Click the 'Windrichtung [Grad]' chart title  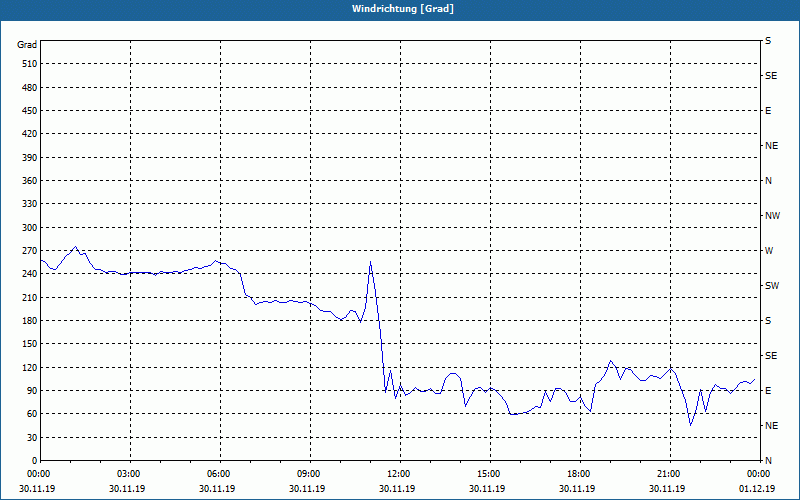point(403,9)
